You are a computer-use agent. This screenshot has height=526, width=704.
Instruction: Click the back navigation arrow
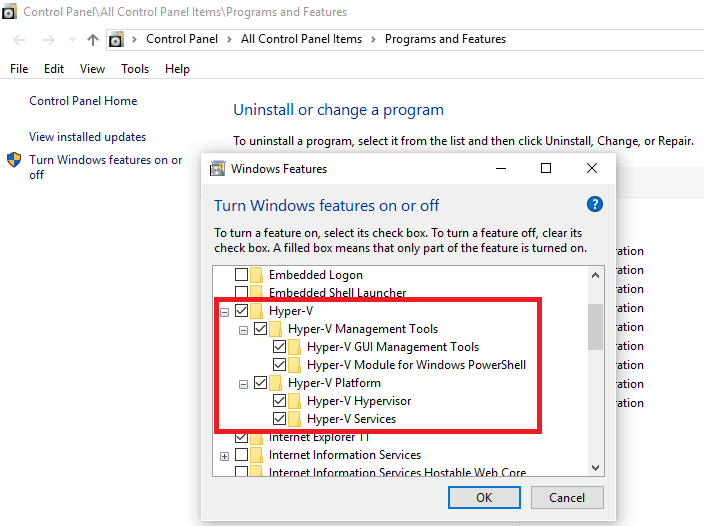coord(19,40)
